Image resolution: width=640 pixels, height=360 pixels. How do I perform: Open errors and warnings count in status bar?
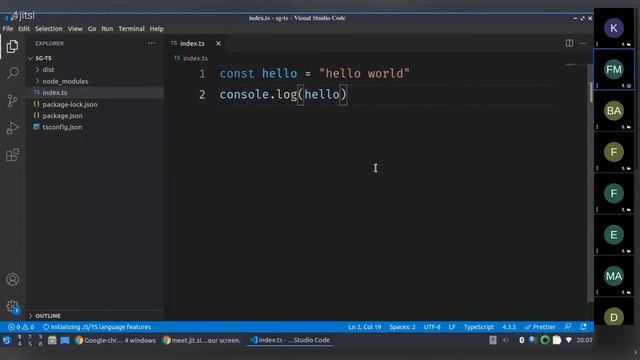(x=21, y=327)
